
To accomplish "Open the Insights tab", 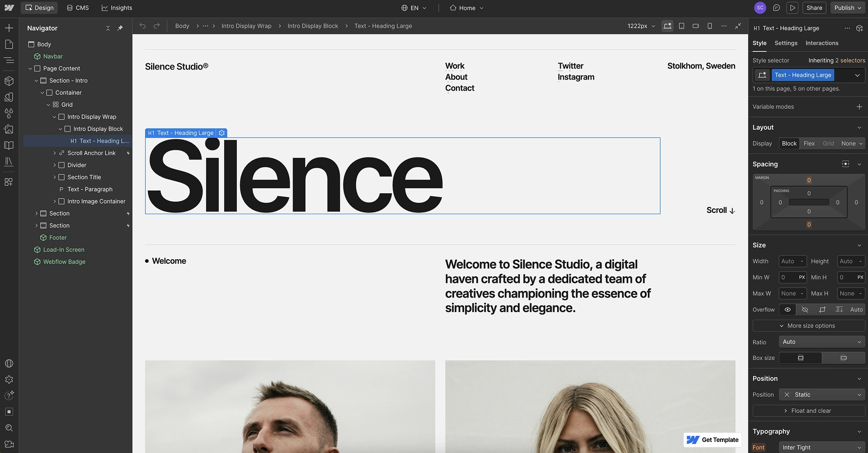I will point(116,8).
